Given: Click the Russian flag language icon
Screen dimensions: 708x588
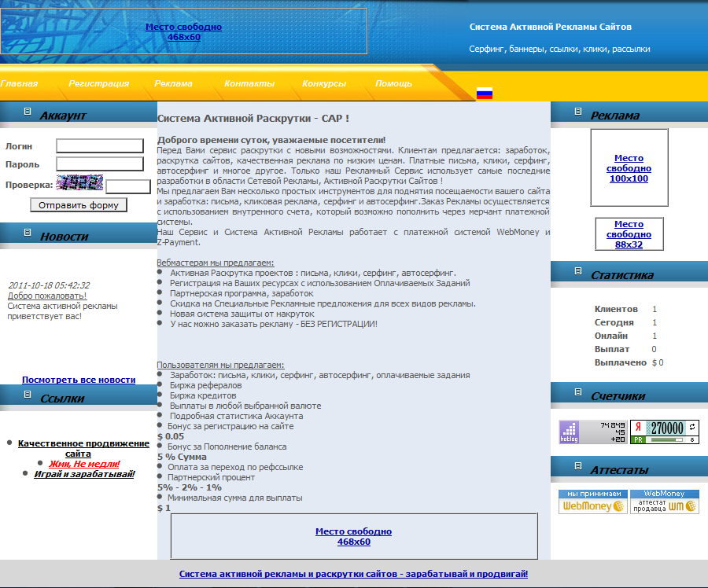Looking at the screenshot, I should pyautogui.click(x=485, y=93).
